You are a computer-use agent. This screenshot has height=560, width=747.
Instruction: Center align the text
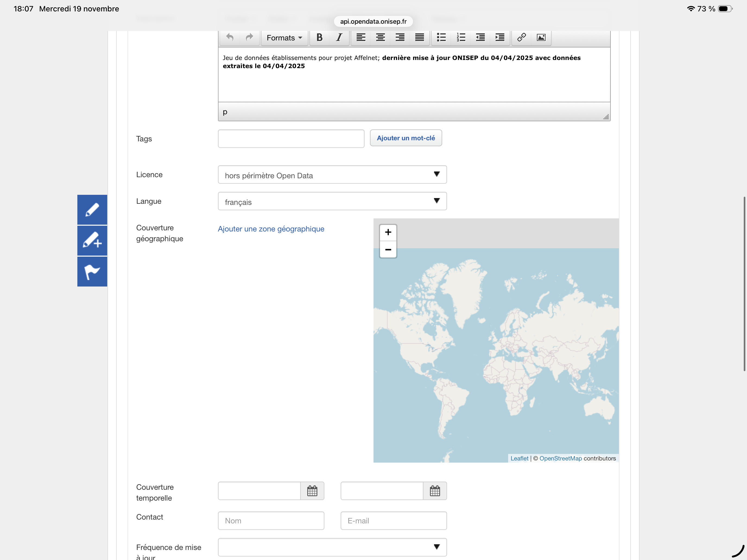click(x=380, y=37)
